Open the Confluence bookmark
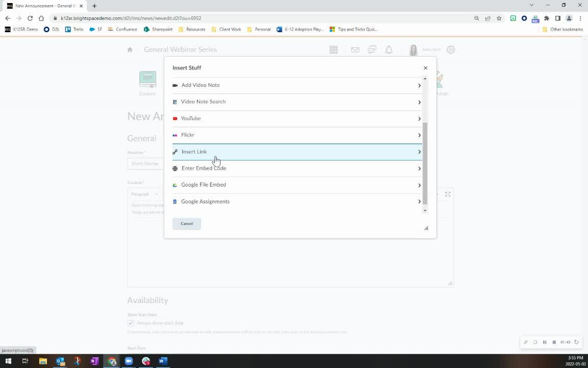The height and width of the screenshot is (368, 588). pyautogui.click(x=122, y=29)
